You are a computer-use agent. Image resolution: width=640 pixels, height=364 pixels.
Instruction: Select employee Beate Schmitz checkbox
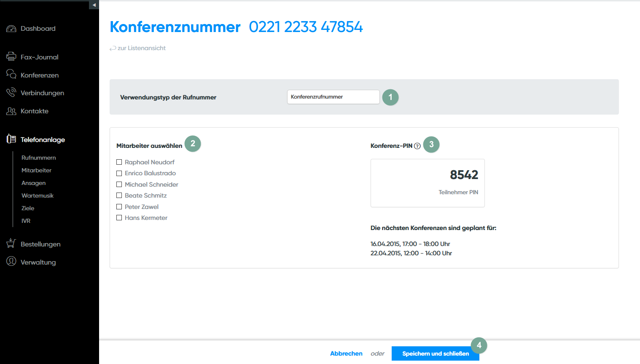pyautogui.click(x=119, y=195)
